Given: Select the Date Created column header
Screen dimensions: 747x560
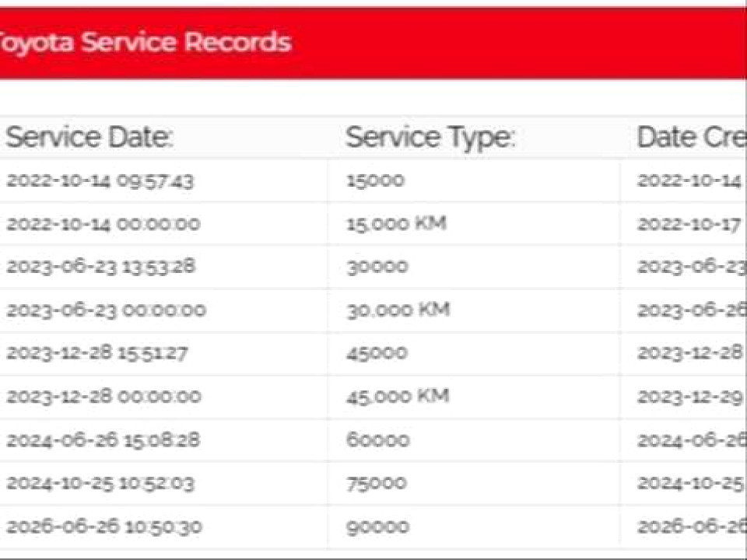Looking at the screenshot, I should tap(692, 137).
